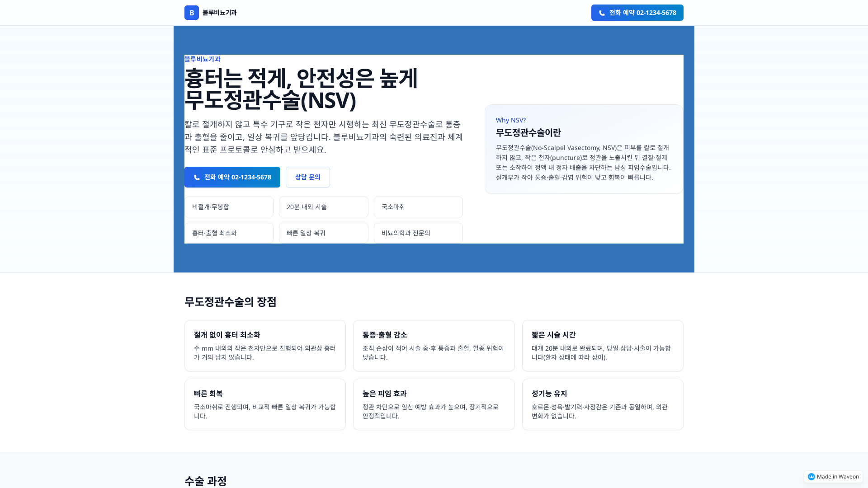Click the phone icon in the hero reservation button
This screenshot has height=488, width=868.
click(196, 177)
